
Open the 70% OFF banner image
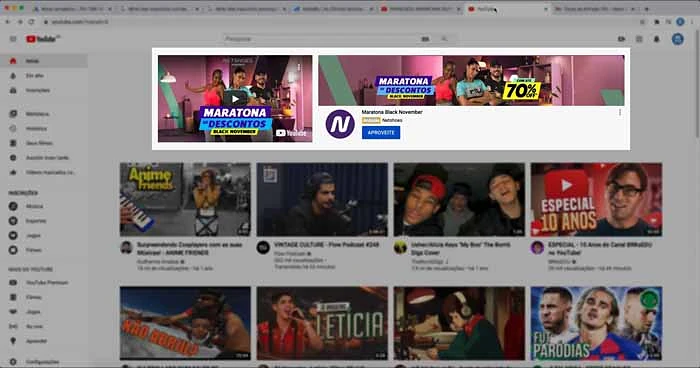click(471, 80)
